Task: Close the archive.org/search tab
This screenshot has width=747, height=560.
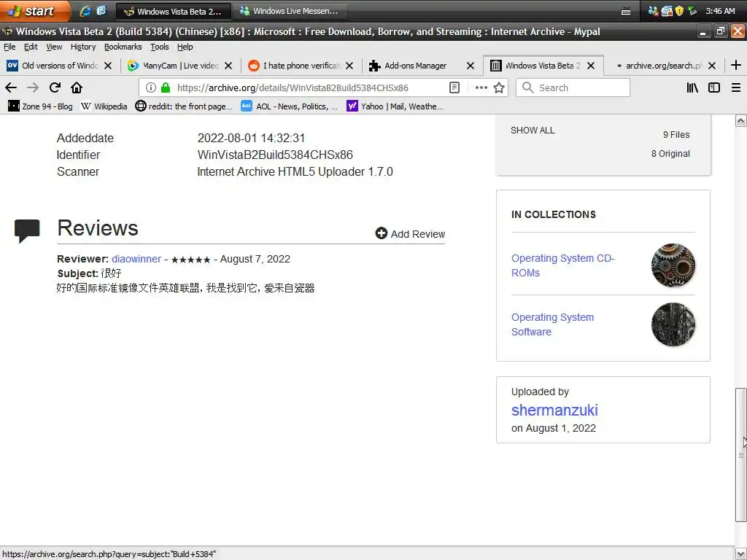Action: pyautogui.click(x=712, y=66)
